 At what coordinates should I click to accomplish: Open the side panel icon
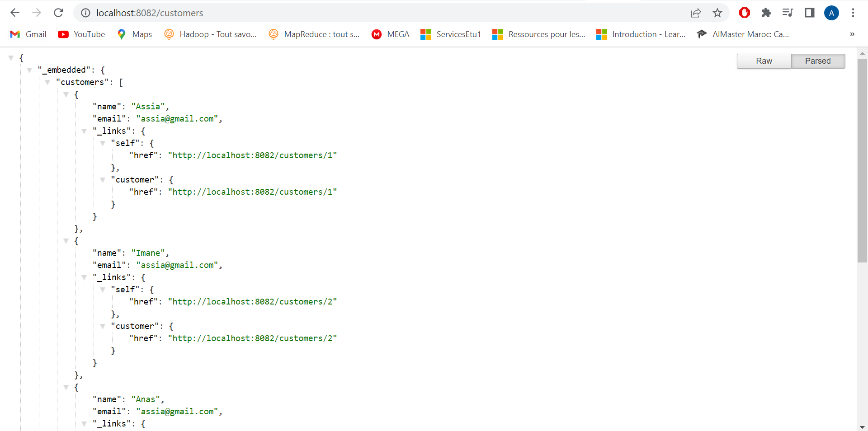809,13
